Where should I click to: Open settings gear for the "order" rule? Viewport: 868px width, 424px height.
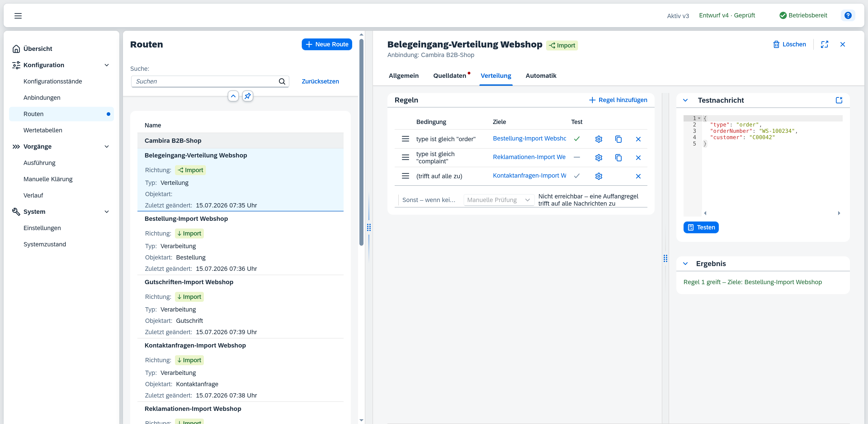(x=598, y=139)
